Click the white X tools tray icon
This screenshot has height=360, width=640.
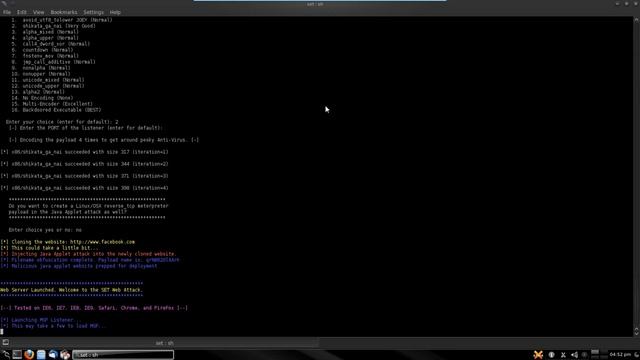click(x=563, y=355)
